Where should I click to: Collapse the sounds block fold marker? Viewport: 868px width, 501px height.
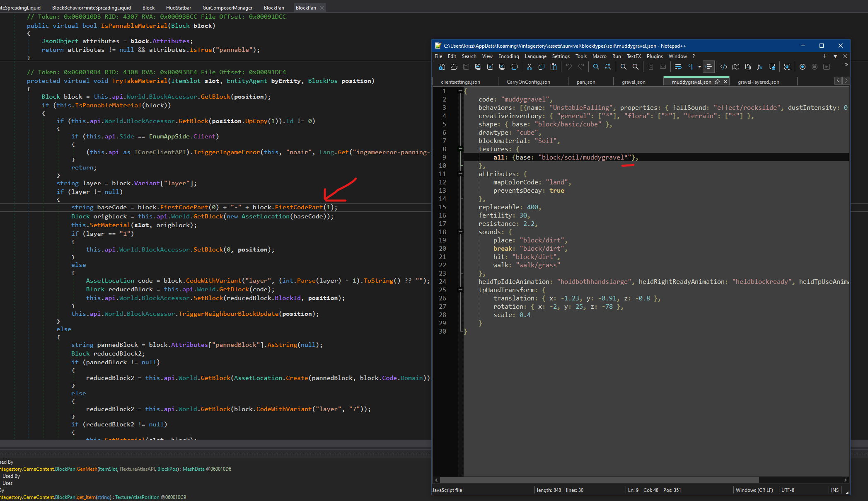(460, 231)
